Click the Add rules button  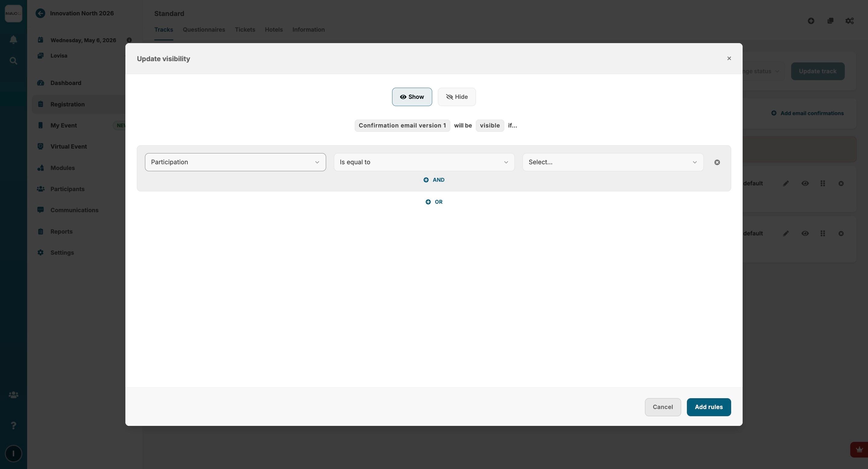coord(708,407)
